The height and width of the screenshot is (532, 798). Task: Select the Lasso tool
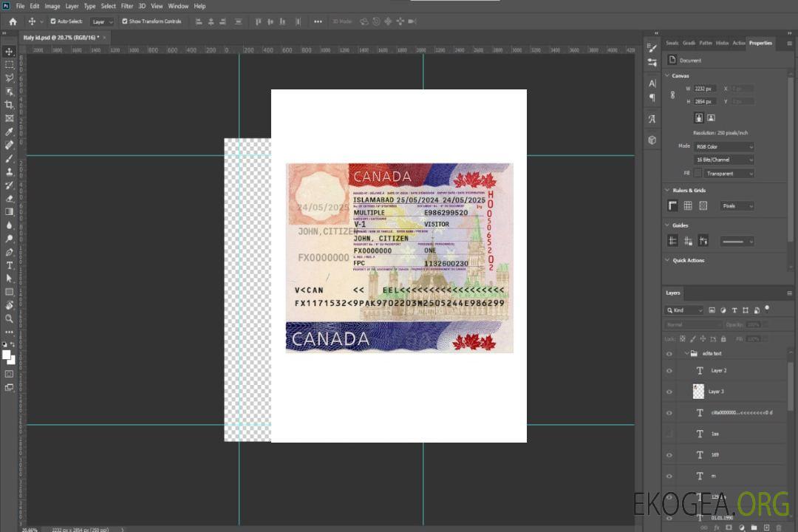click(9, 78)
